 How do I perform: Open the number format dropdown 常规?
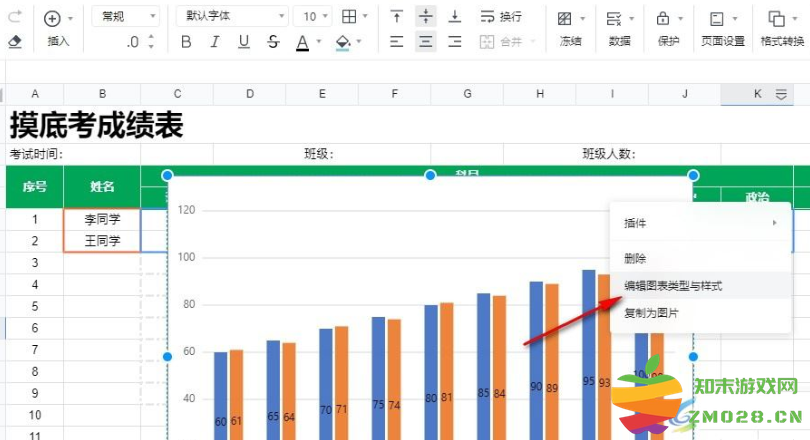click(x=125, y=17)
